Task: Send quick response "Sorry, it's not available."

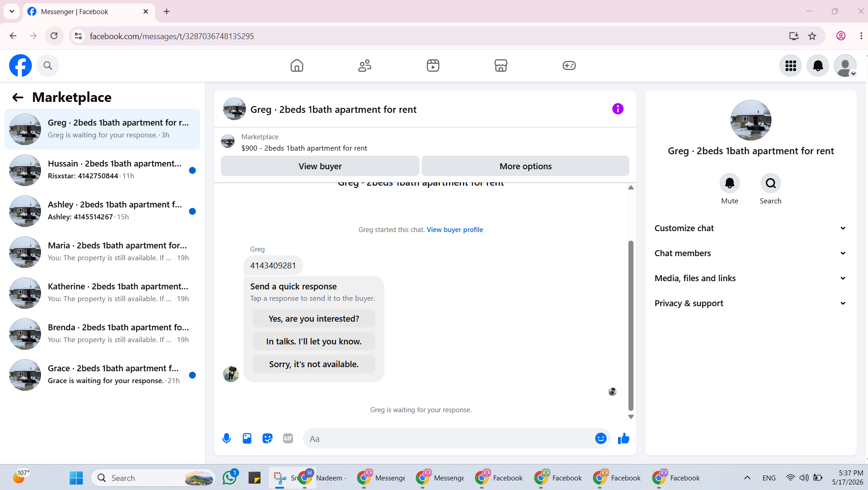Action: click(x=314, y=364)
